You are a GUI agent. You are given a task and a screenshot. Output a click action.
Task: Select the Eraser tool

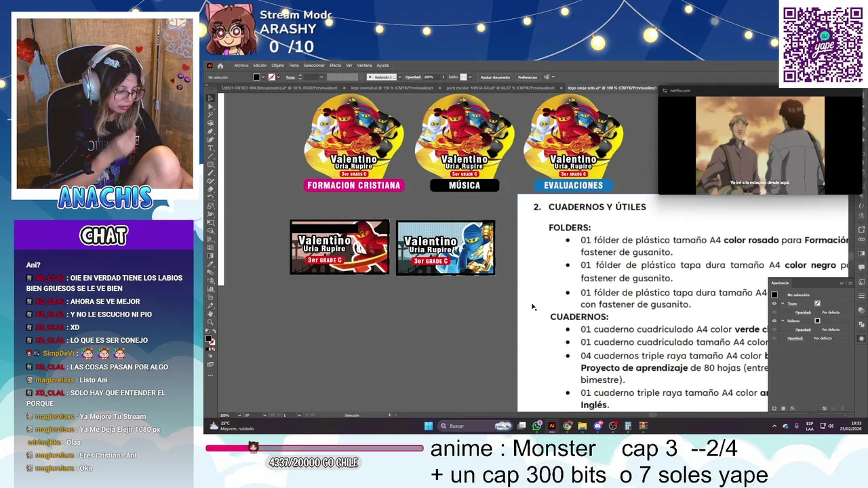click(210, 188)
